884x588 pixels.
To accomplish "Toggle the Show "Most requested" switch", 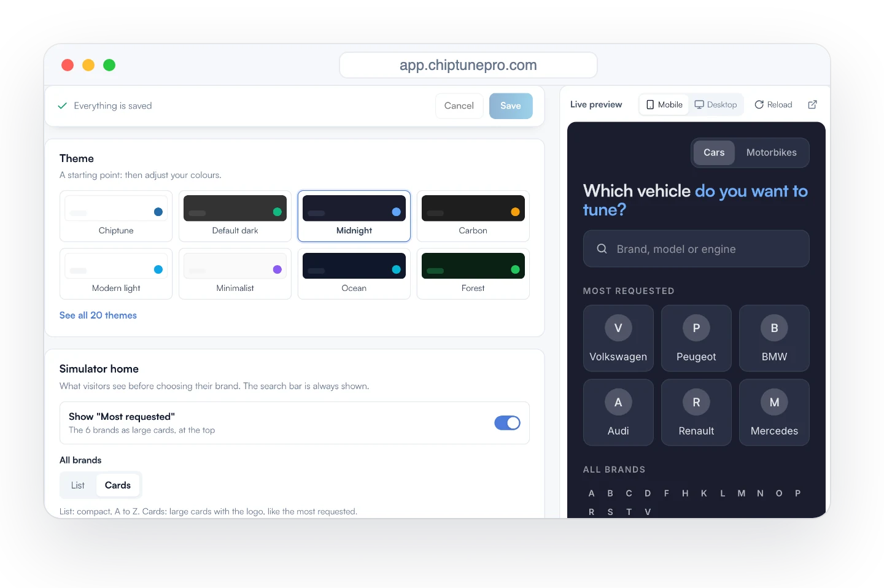I will click(x=507, y=423).
